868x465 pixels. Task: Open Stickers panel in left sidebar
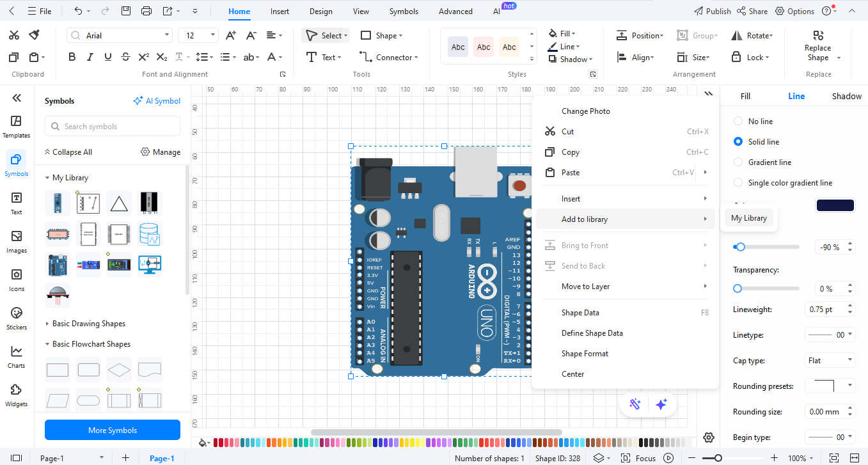click(17, 319)
